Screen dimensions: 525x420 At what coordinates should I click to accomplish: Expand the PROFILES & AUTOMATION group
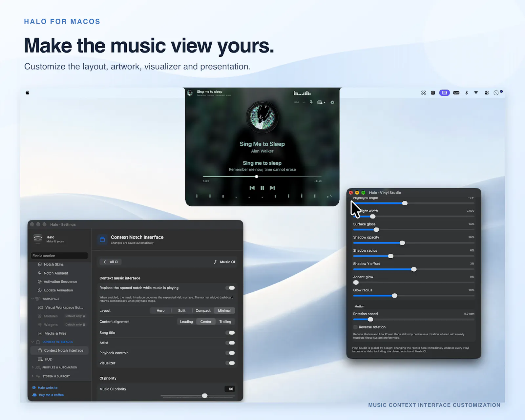(32, 367)
